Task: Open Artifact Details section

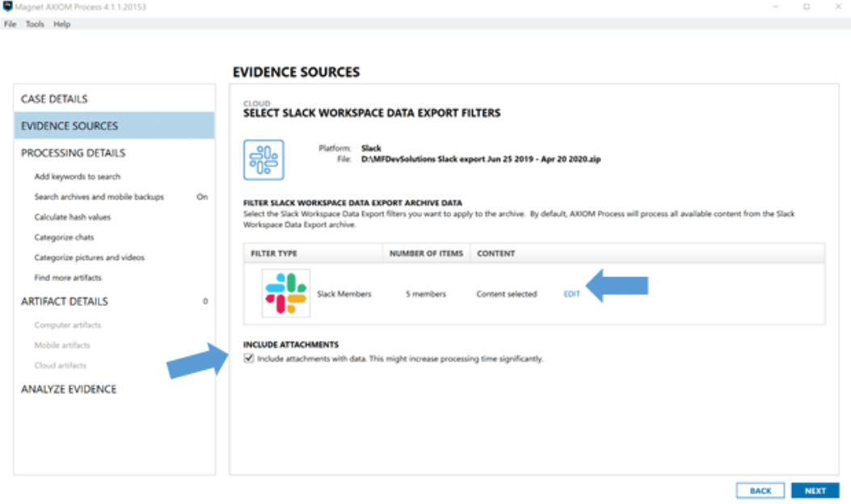Action: pyautogui.click(x=65, y=301)
